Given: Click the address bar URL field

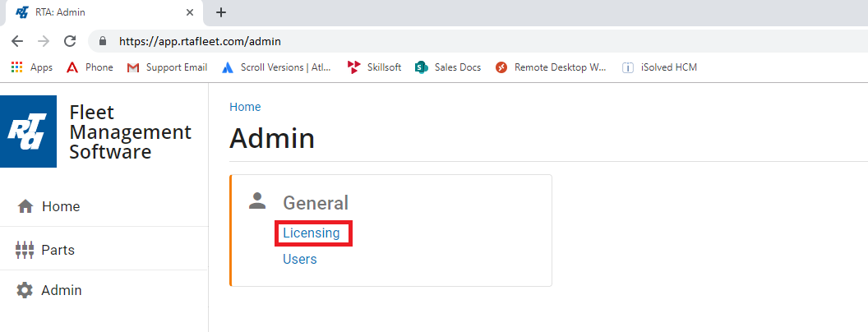Looking at the screenshot, I should [411, 40].
